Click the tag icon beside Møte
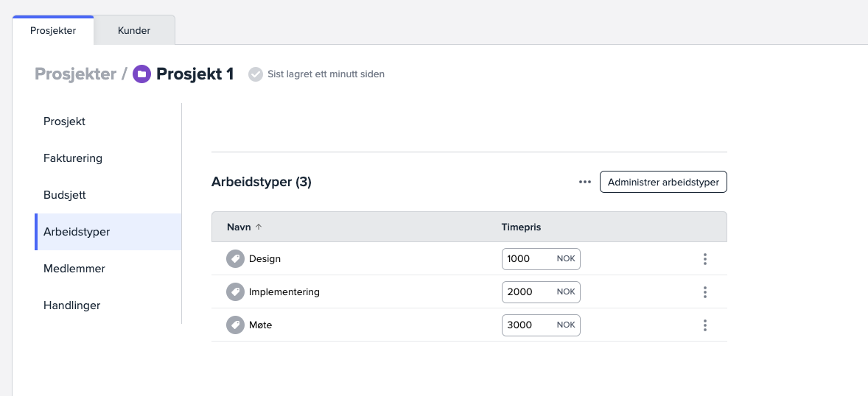The image size is (868, 396). click(x=235, y=325)
